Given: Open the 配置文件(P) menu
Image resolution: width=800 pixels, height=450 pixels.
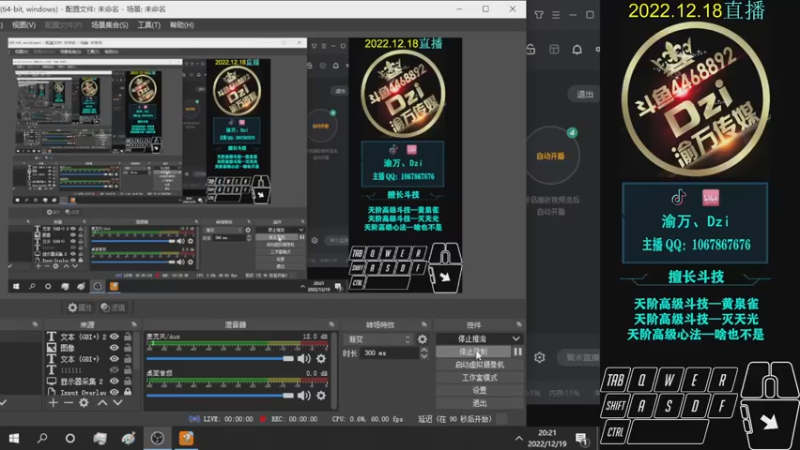Looking at the screenshot, I should (63, 25).
